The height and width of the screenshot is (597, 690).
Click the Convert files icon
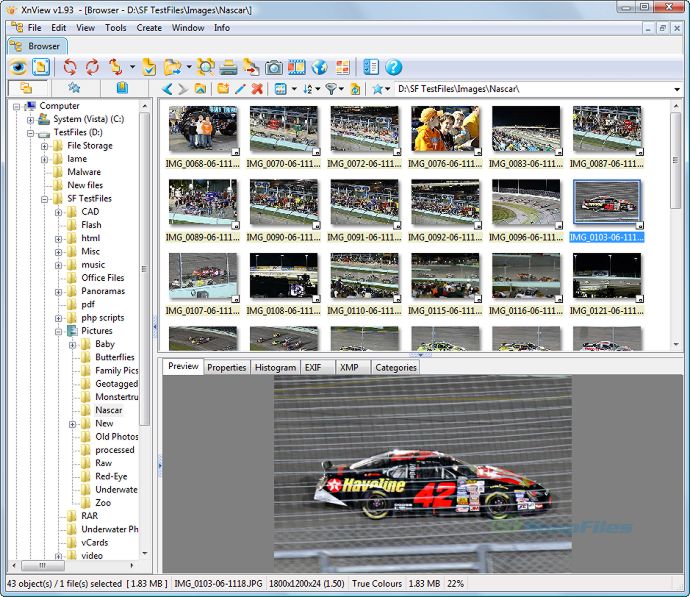[x=251, y=67]
